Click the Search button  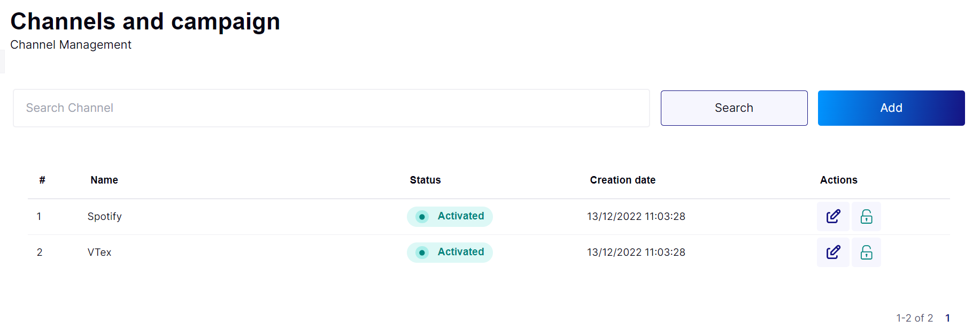(734, 108)
